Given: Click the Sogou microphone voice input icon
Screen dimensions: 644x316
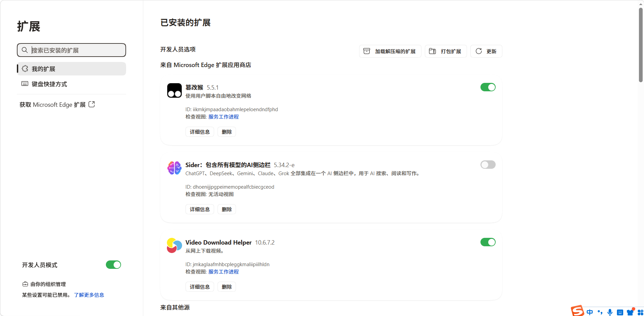Looking at the screenshot, I should click(x=610, y=312).
